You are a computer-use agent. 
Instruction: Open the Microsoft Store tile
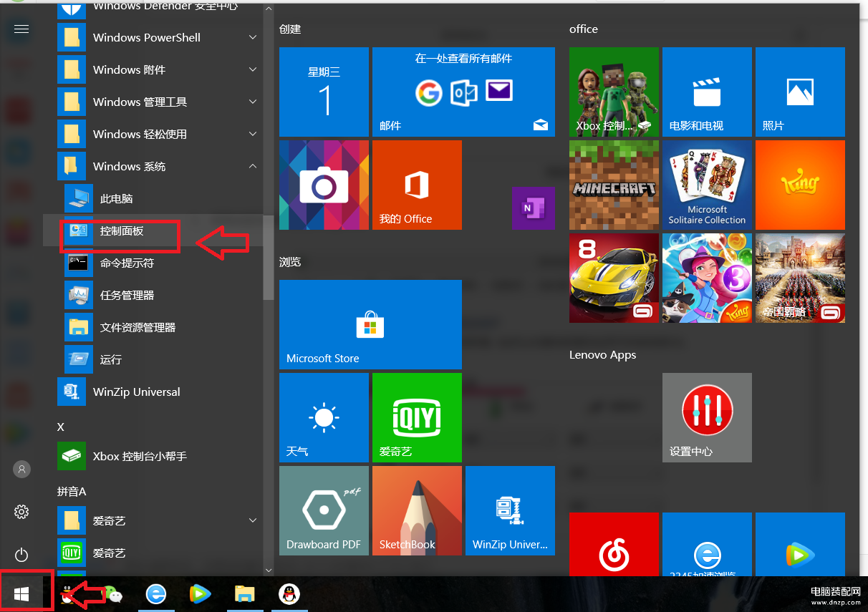[x=370, y=324]
